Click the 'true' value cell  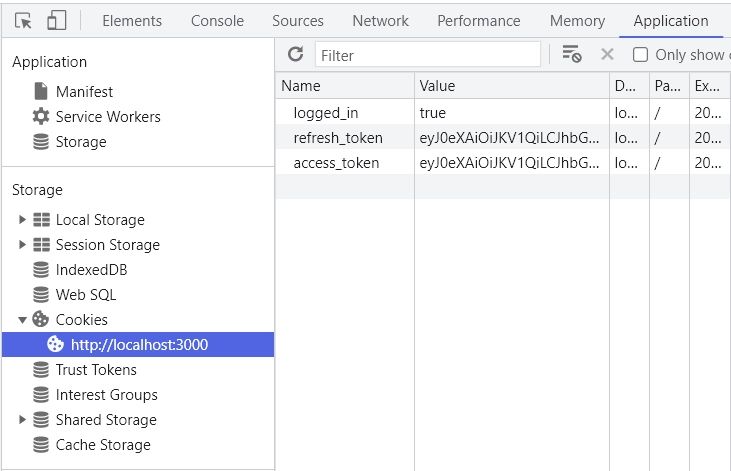(x=512, y=112)
